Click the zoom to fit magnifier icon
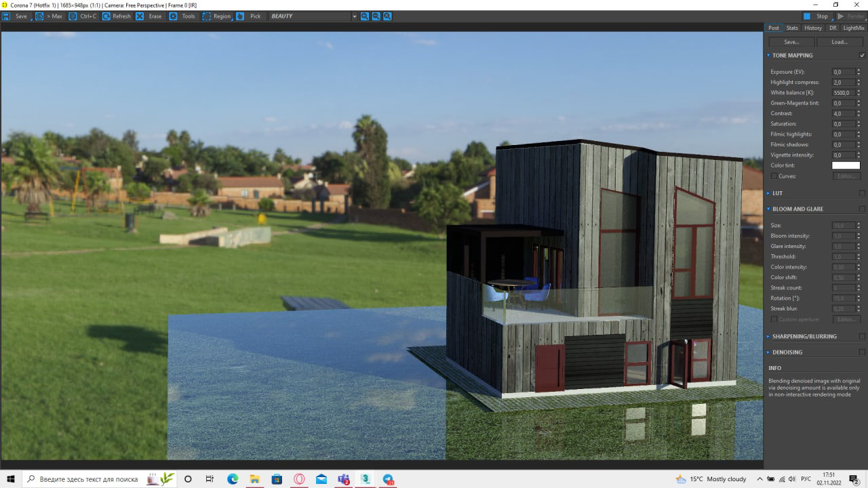Viewport: 868px width, 488px height. [387, 16]
